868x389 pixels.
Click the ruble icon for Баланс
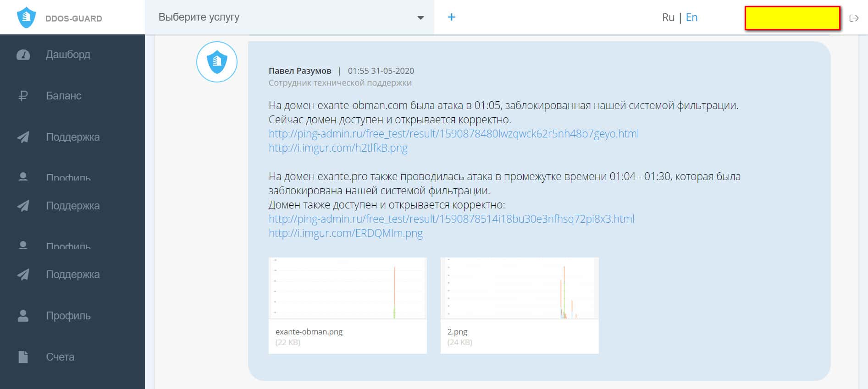click(x=23, y=96)
